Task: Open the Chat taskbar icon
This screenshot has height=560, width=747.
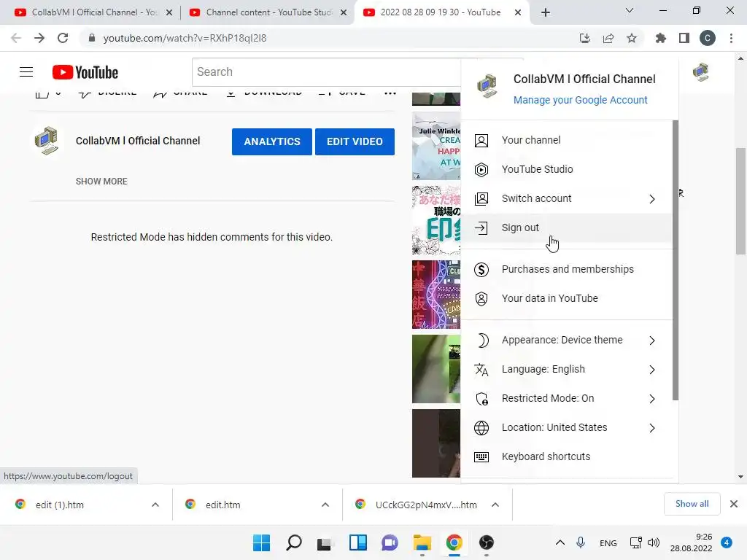Action: [x=390, y=542]
